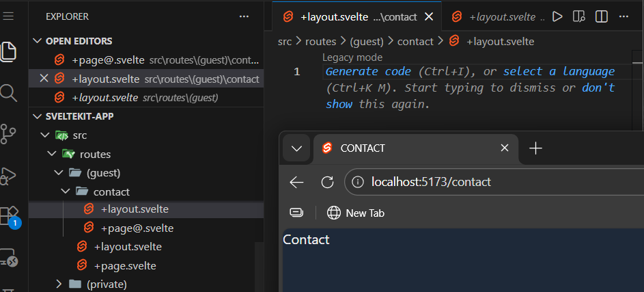The image size is (644, 292).
Task: Click the Svelte icon in the breadcrumb
Action: [454, 41]
